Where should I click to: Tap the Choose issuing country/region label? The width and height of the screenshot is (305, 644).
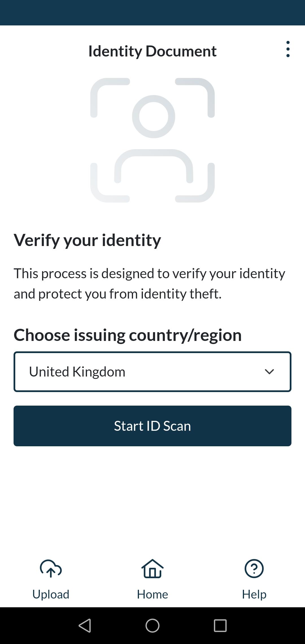pos(128,335)
